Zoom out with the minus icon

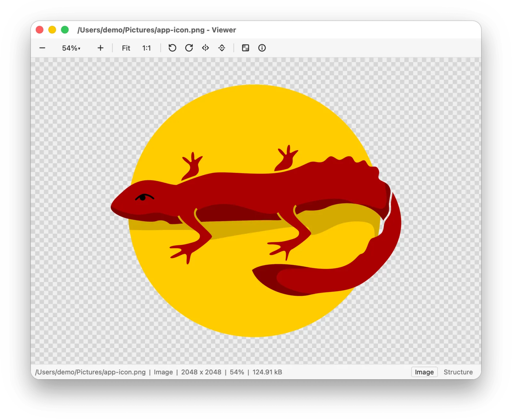(x=42, y=48)
